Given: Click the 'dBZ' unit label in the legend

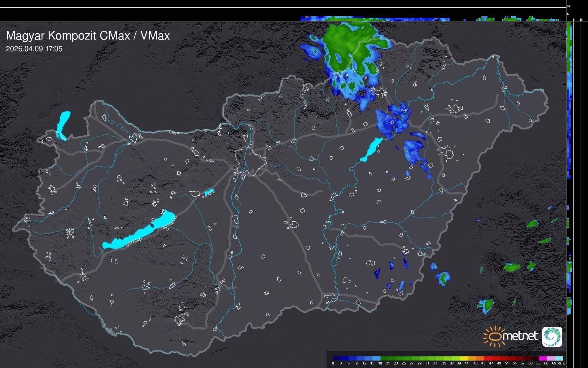Looking at the screenshot, I should [x=561, y=363].
